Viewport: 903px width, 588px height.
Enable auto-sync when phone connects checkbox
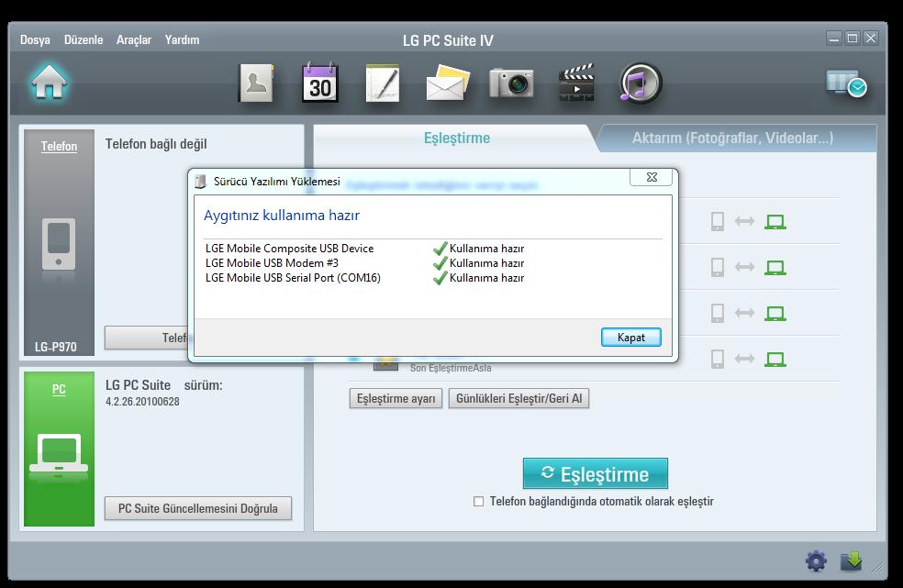click(x=478, y=502)
